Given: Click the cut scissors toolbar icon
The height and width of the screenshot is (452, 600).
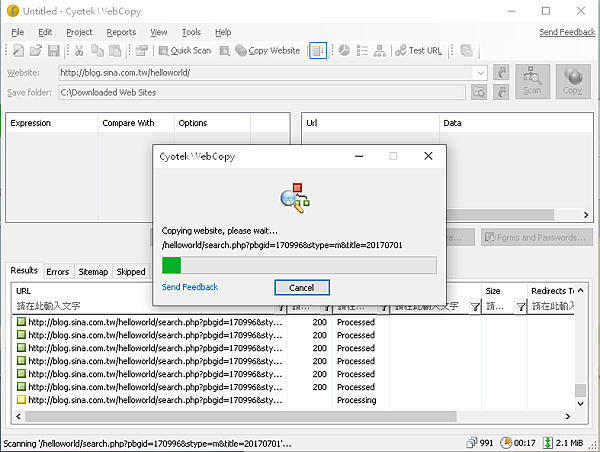Looking at the screenshot, I should (79, 50).
